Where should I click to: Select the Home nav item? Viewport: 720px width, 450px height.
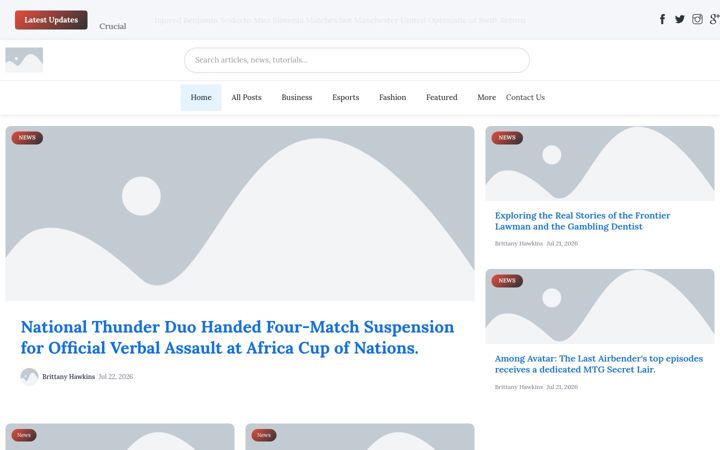[201, 97]
